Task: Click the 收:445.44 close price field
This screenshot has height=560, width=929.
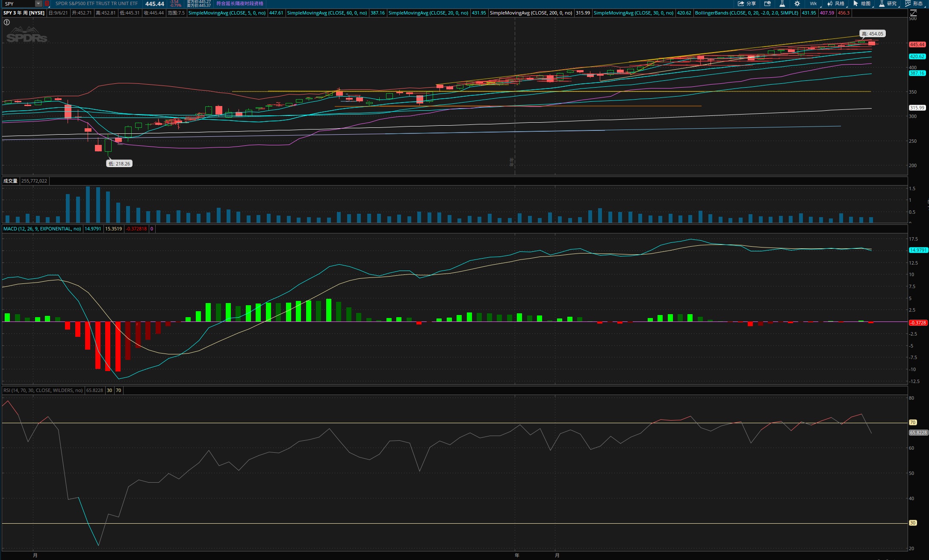Action: [x=154, y=13]
